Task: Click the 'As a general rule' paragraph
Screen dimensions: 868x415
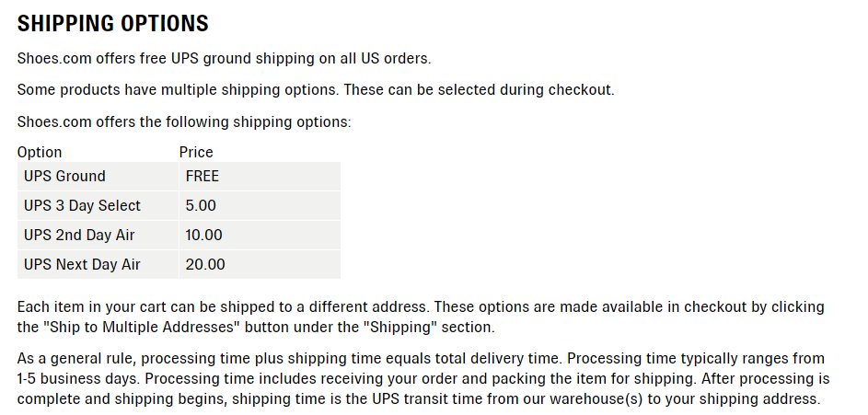Action: [423, 379]
